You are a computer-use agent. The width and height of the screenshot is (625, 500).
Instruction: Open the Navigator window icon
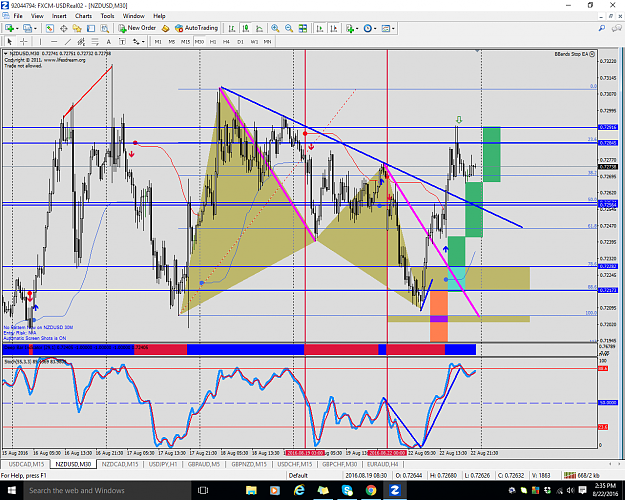click(x=77, y=28)
